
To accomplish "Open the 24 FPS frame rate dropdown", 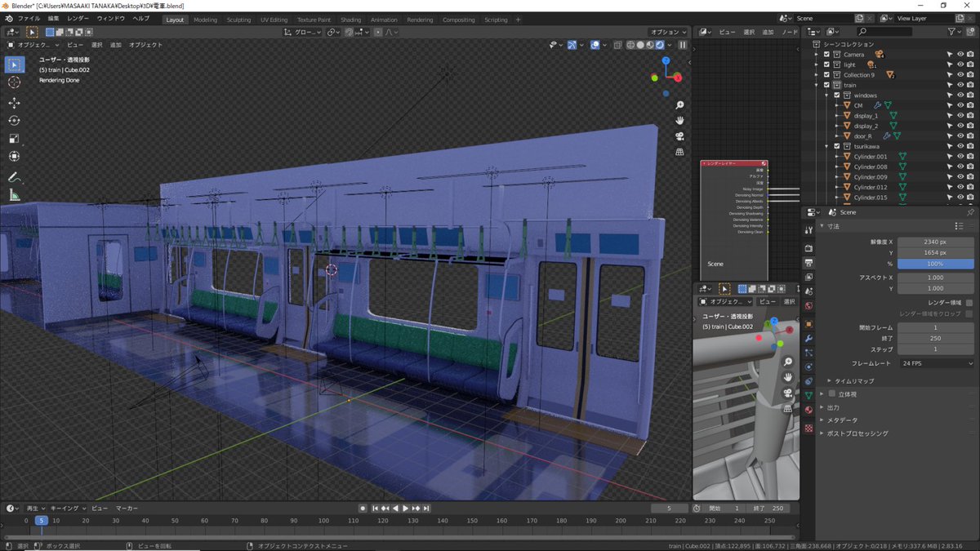I will 936,363.
